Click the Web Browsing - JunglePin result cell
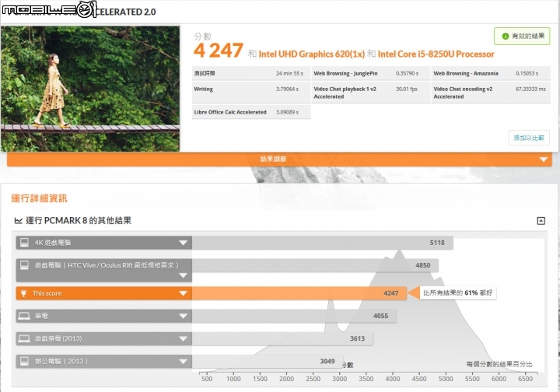Viewport: 560px width, 392px height. click(x=371, y=73)
